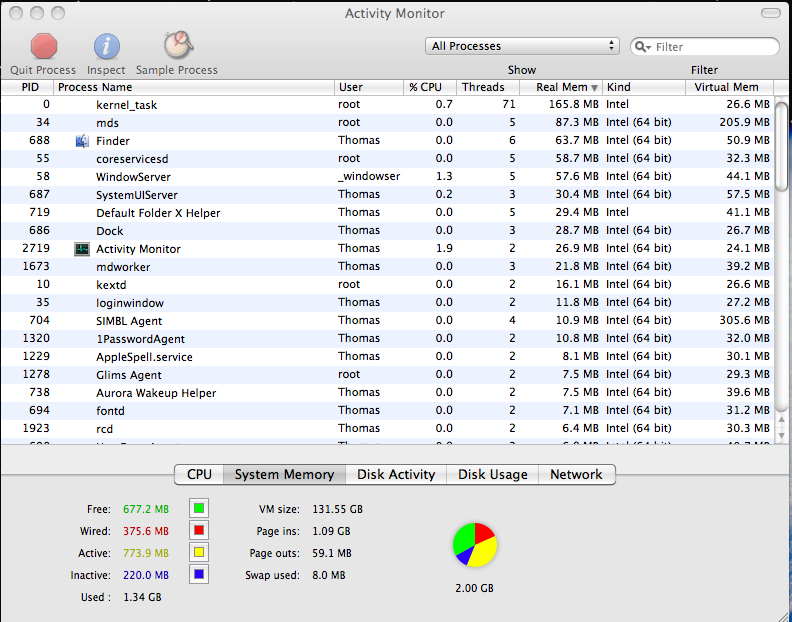Select the WindowServer process row
The height and width of the screenshot is (622, 792).
point(387,177)
